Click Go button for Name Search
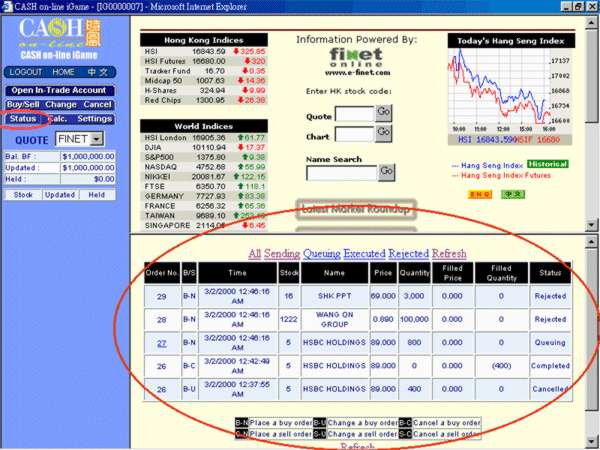 point(386,172)
